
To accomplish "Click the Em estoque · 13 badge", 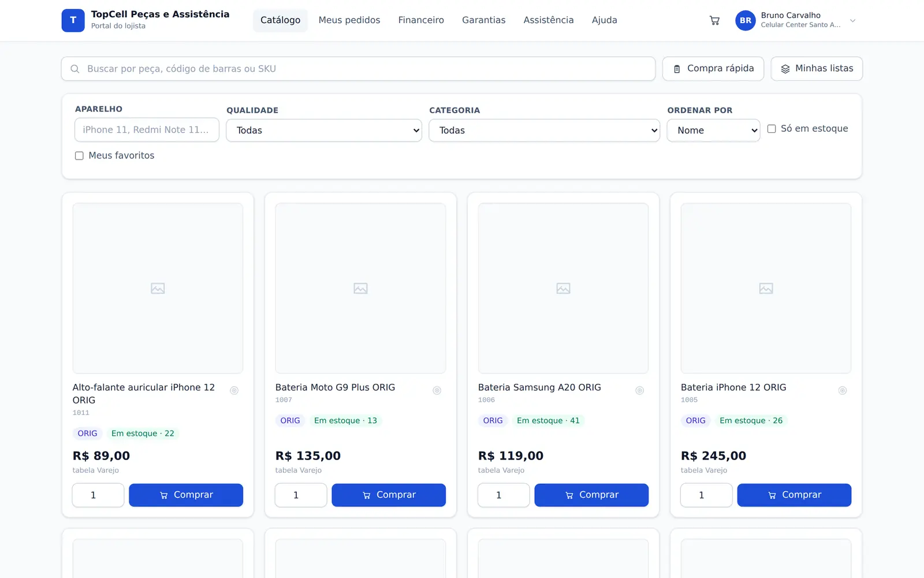I will pos(345,421).
